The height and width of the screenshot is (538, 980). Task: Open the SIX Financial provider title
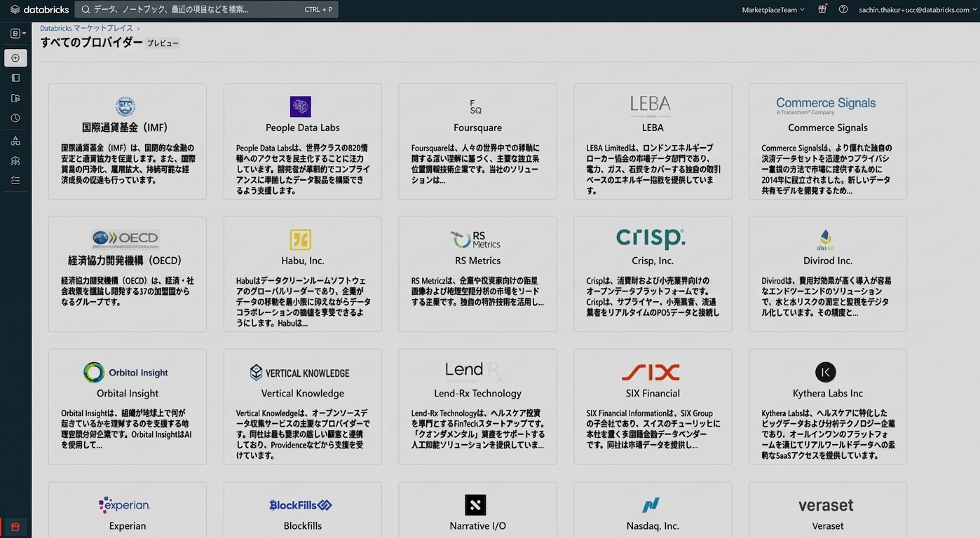[x=653, y=393]
